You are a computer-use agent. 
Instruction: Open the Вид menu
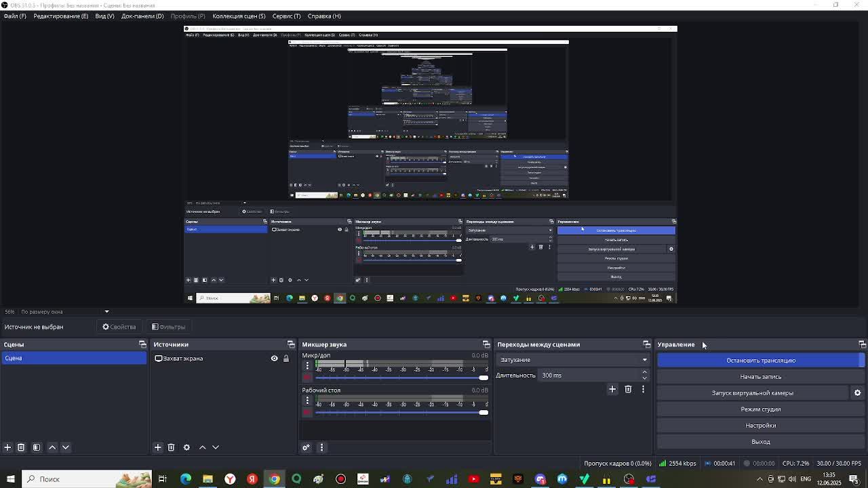(x=104, y=16)
